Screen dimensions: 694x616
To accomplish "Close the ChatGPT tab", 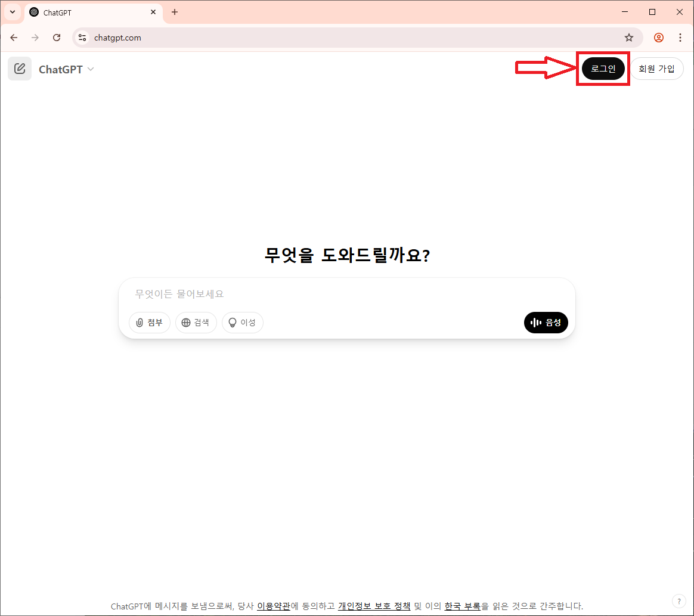I will (x=153, y=12).
